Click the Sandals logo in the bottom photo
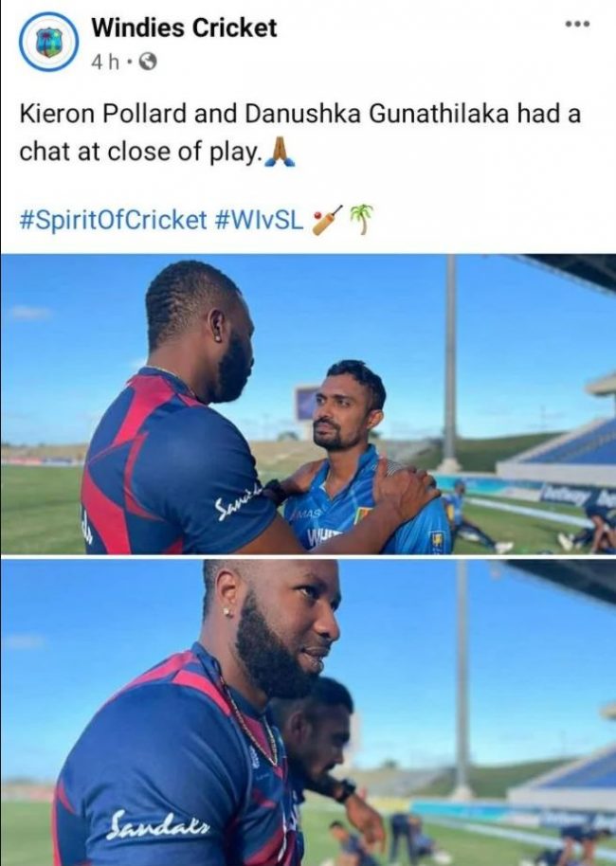Screen dimensions: 616x866 pyautogui.click(x=158, y=824)
